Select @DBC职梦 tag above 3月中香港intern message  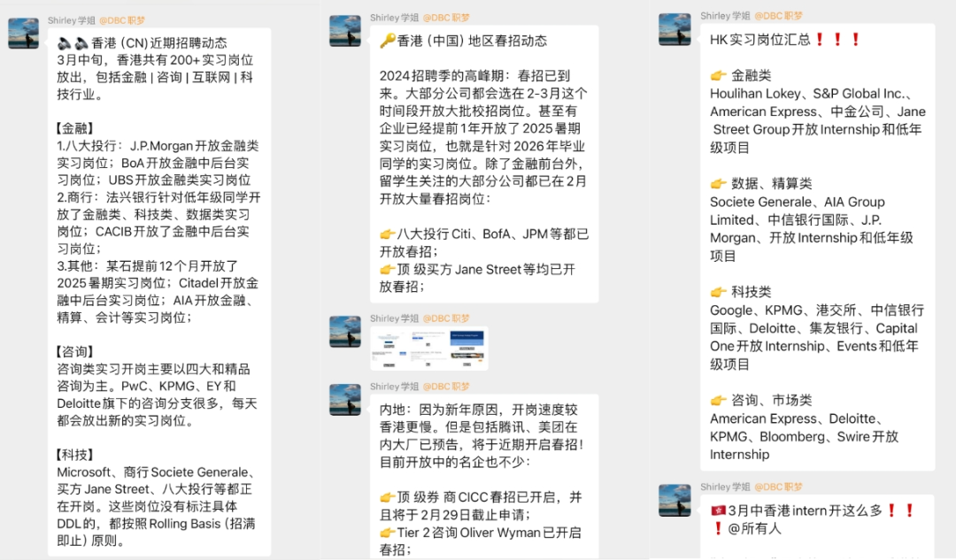(779, 487)
